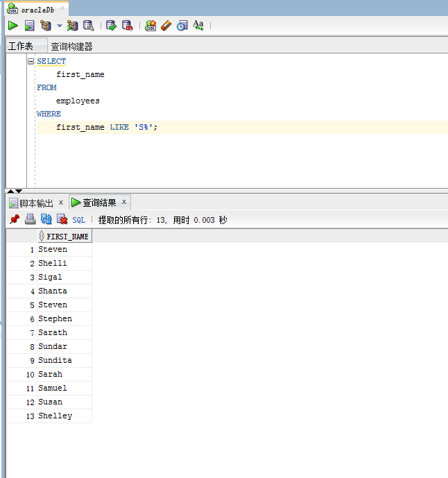Run the statement with the green play icon
The width and height of the screenshot is (448, 478).
point(12,26)
